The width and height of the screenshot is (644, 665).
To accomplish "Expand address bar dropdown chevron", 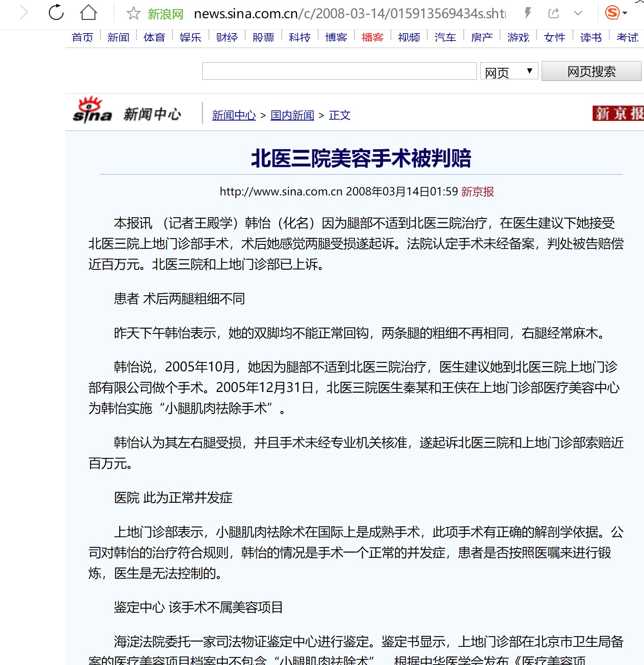I will click(x=578, y=13).
